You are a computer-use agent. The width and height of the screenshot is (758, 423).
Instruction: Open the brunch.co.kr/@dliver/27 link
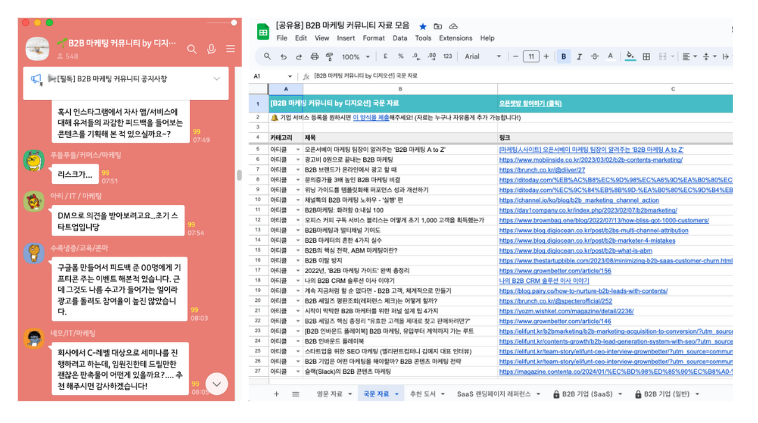542,170
